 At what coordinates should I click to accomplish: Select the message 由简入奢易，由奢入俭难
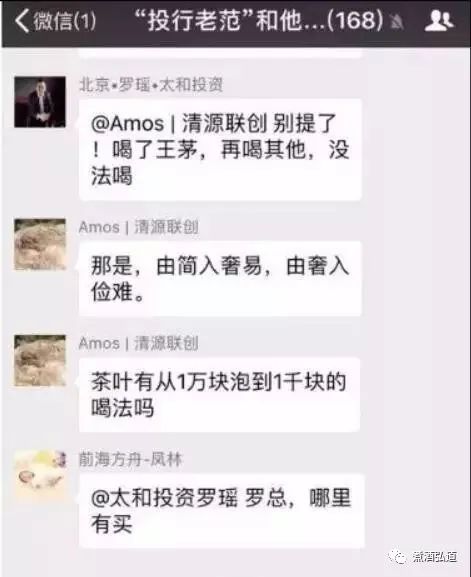click(x=220, y=279)
